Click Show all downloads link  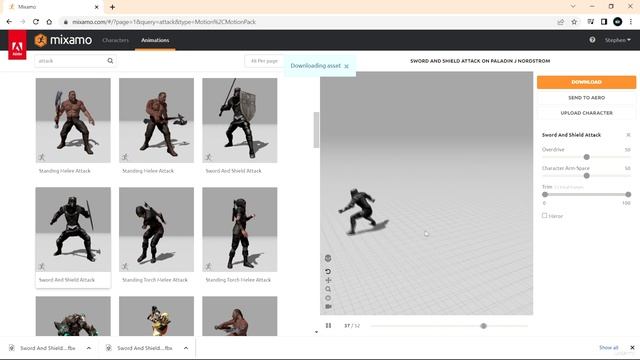609,348
